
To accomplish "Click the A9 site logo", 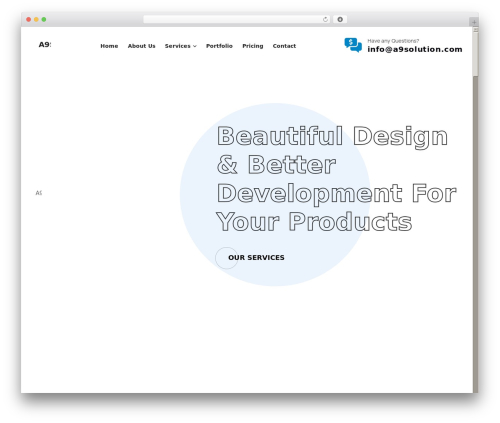I will tap(45, 45).
